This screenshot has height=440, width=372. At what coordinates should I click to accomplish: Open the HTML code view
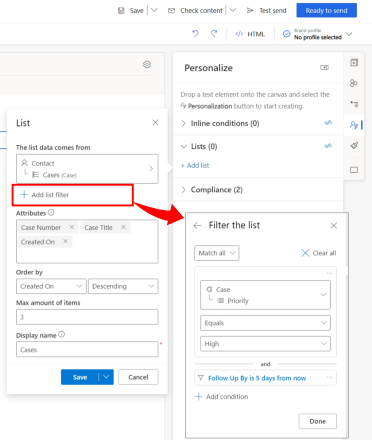[250, 34]
